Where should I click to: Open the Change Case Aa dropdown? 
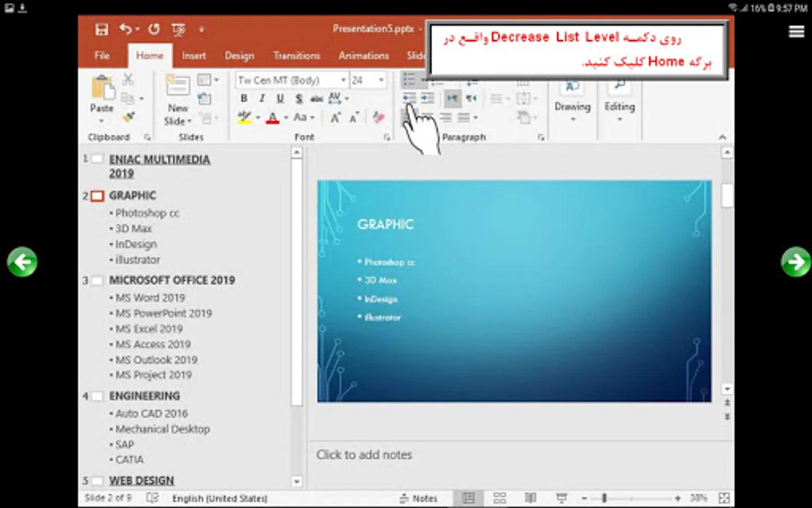pos(304,117)
